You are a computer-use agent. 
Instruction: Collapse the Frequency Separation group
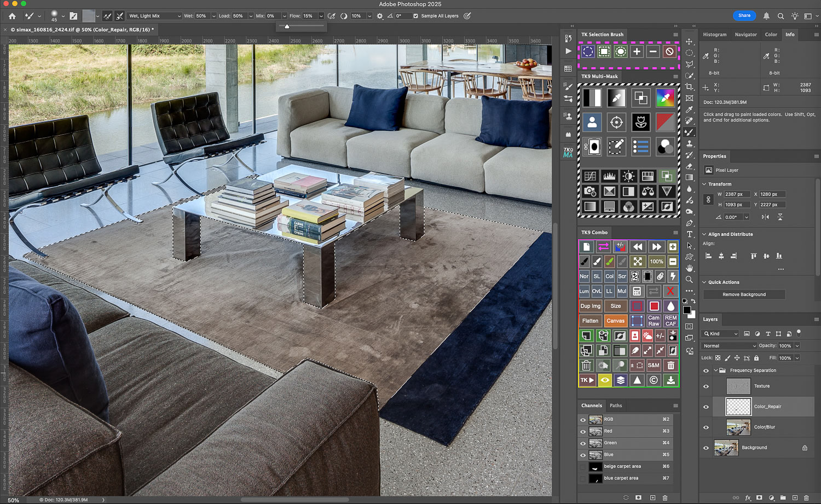click(715, 370)
